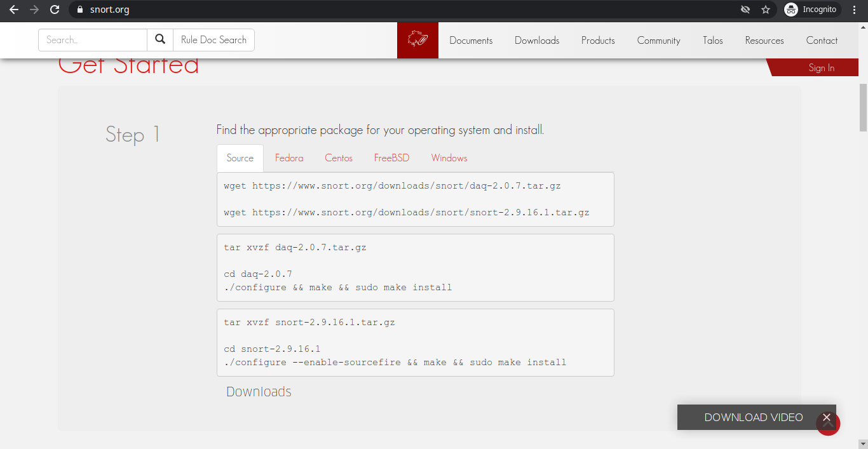Screen dimensions: 868x449
Task: Reload the snort.org page
Action: pos(55,10)
